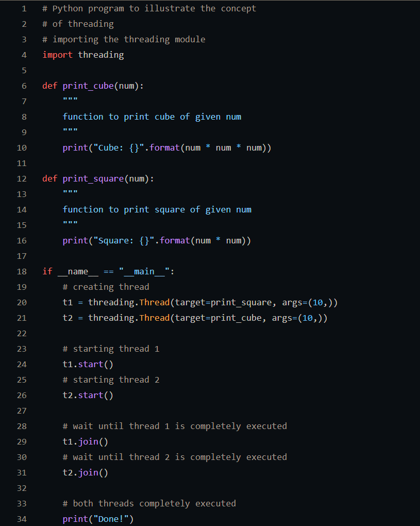Click the "t2.join()" call
Image resolution: width=420 pixels, height=526 pixels.
click(x=86, y=472)
